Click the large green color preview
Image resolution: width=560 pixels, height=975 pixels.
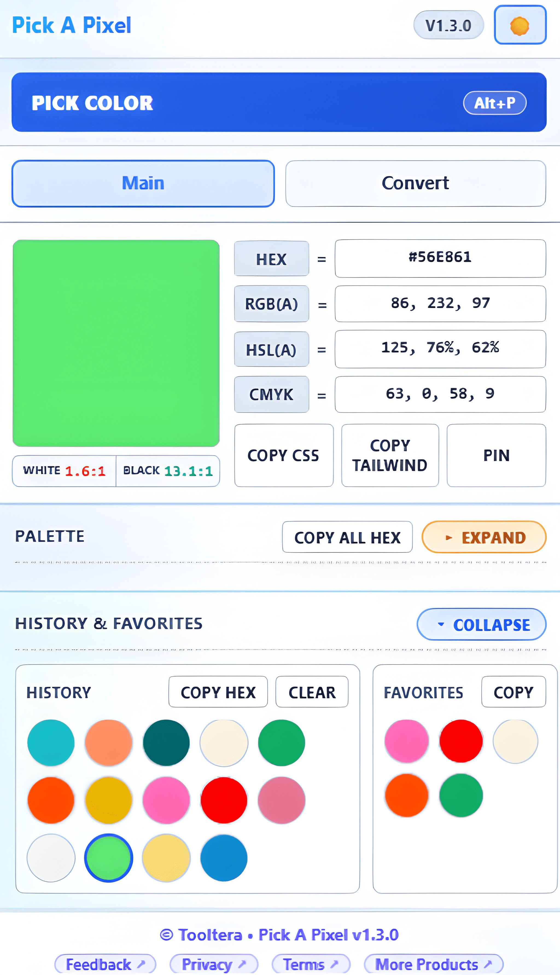coord(116,343)
